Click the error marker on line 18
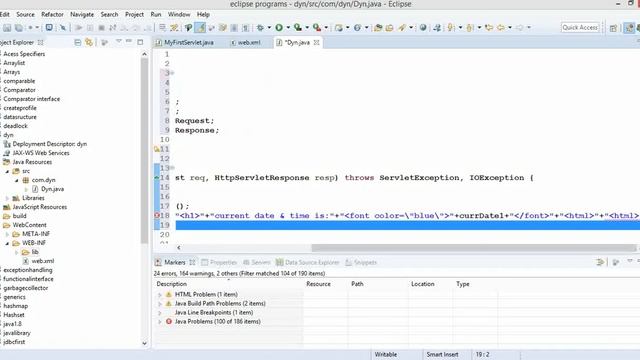The width and height of the screenshot is (640, 360). (x=157, y=216)
